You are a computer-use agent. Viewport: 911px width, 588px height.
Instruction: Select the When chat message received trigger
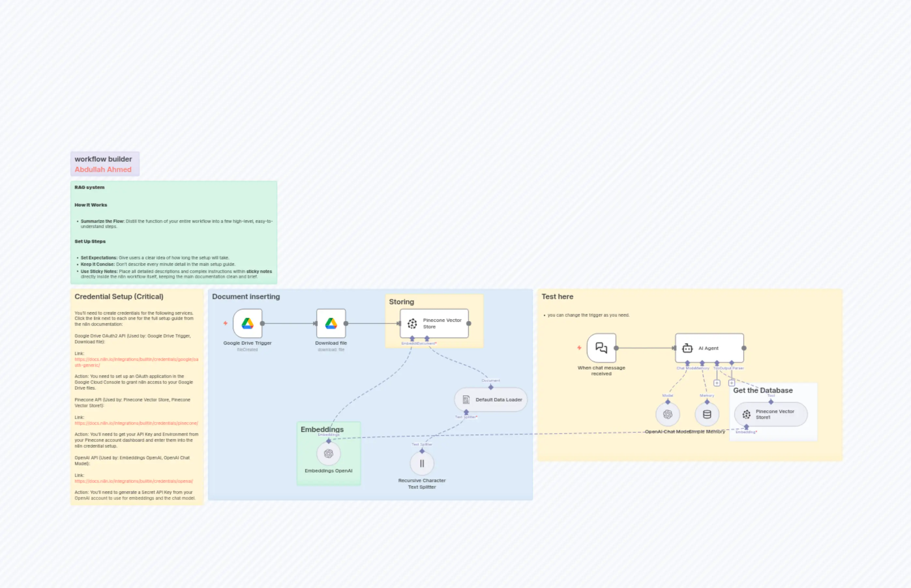click(x=601, y=348)
